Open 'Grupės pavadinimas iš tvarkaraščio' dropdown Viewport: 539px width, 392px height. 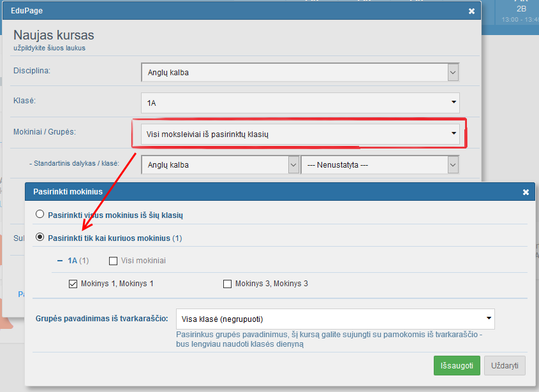point(335,319)
